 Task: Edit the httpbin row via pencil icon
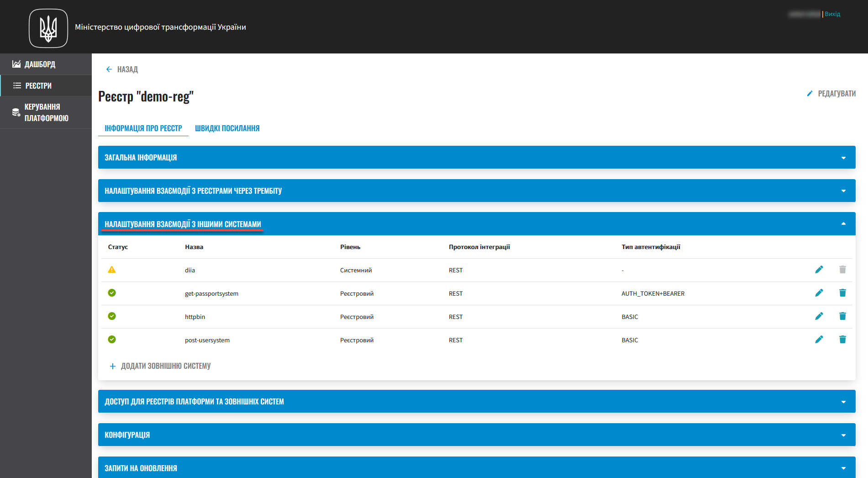pos(819,316)
